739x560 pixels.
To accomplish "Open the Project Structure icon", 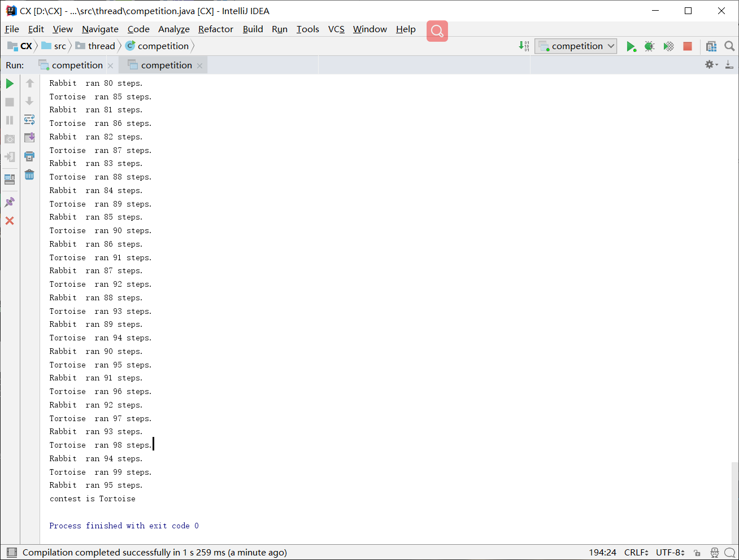I will [x=711, y=46].
